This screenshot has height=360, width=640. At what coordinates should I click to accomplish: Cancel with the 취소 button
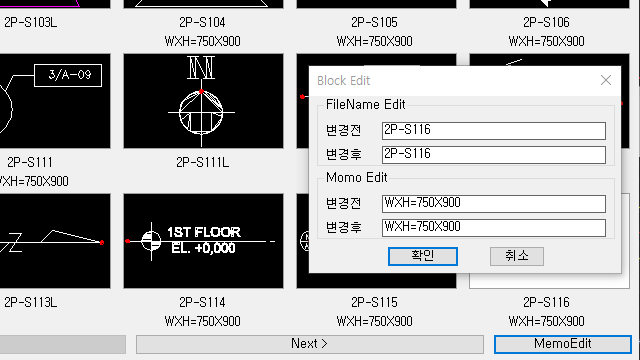click(x=517, y=256)
